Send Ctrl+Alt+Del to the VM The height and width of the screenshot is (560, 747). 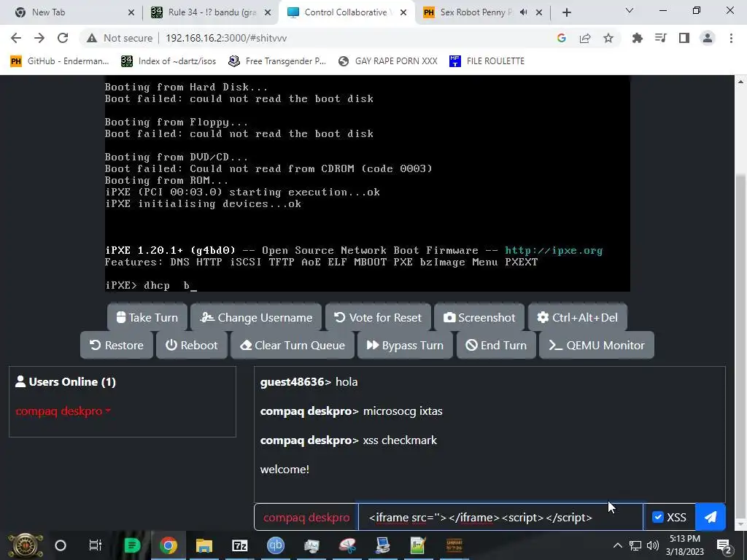(578, 318)
